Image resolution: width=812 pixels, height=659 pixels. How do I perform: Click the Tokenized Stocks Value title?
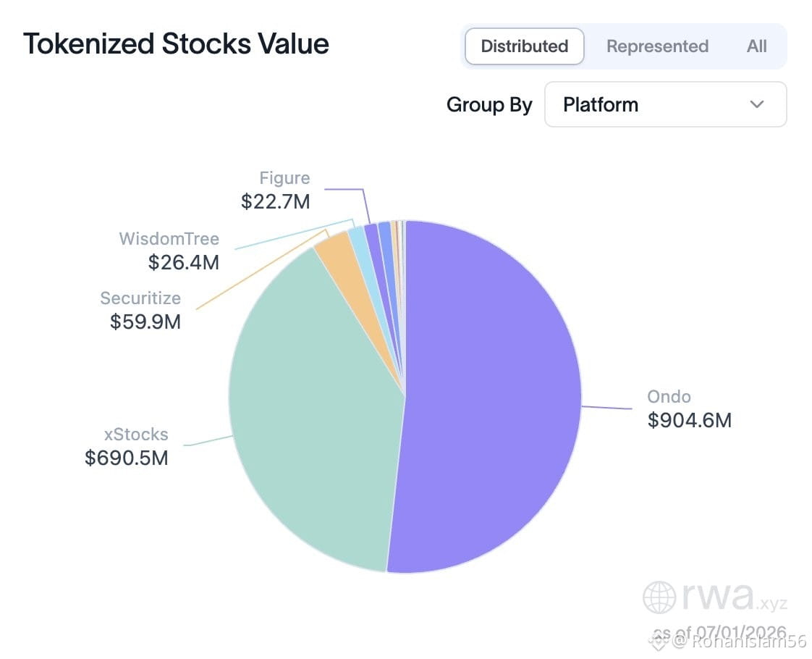click(176, 43)
